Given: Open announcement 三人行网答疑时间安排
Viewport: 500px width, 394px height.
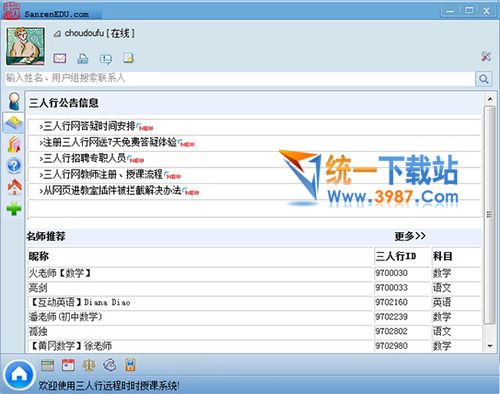Looking at the screenshot, I should [89, 126].
